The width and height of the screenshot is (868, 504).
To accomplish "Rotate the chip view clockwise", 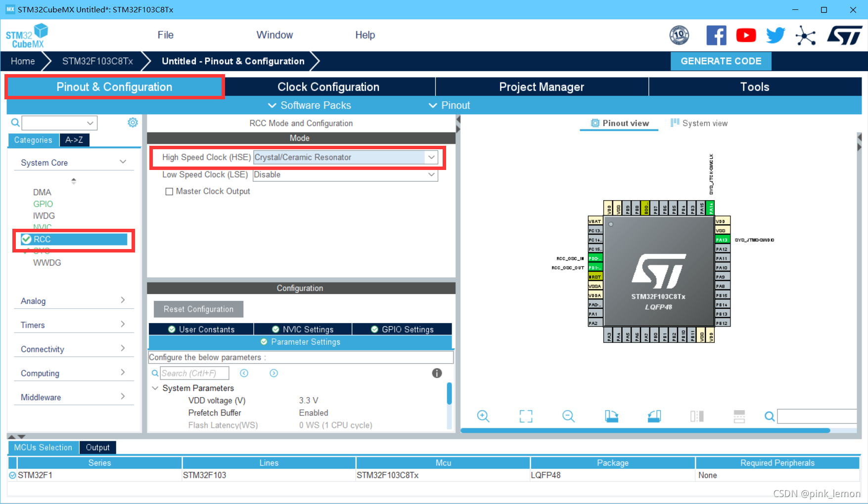I will tap(611, 416).
